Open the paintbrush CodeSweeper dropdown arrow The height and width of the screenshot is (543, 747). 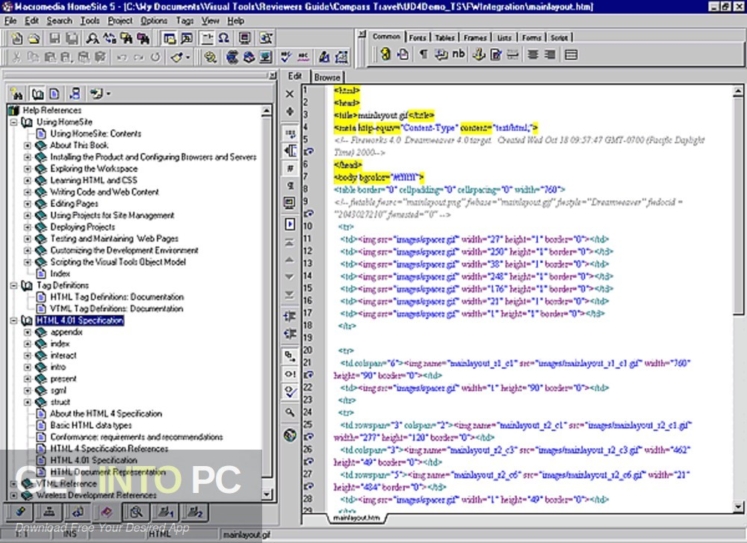tap(188, 58)
